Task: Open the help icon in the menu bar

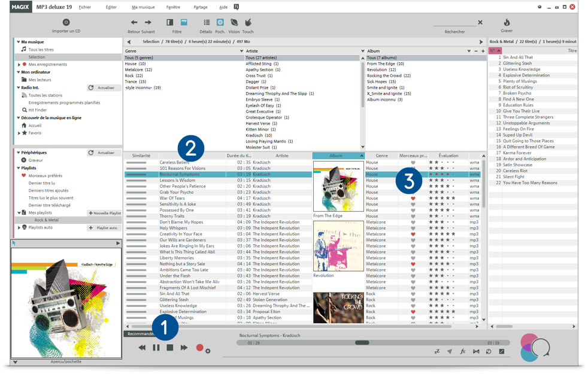Action: click(237, 7)
